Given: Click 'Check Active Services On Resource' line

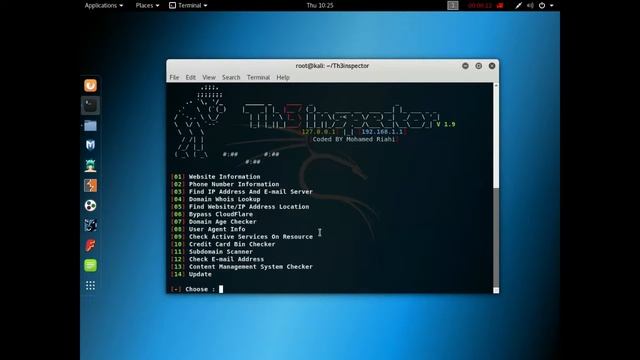Looking at the screenshot, I should coord(242,236).
